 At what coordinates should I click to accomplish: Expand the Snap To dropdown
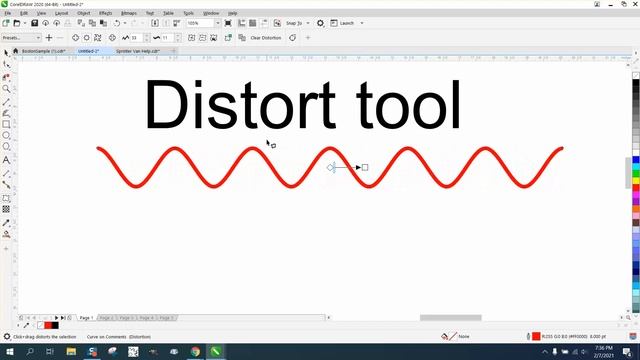308,23
